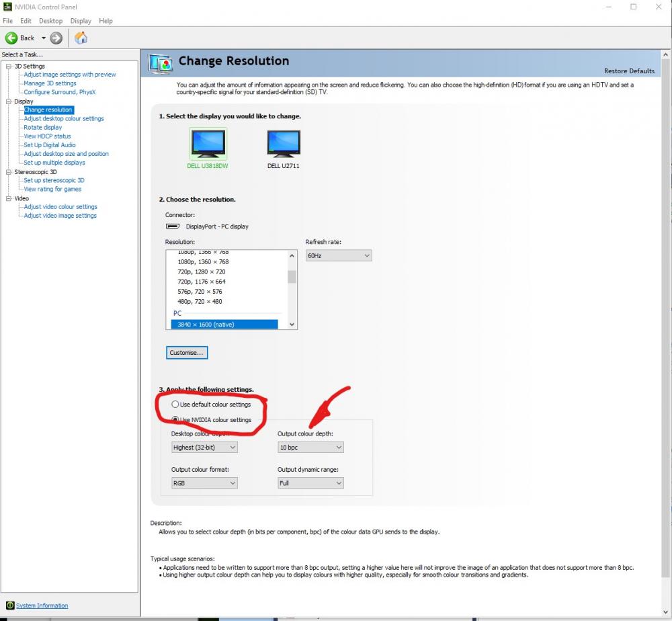Select 3840 × 1600 (native) resolution
This screenshot has width=672, height=621.
224,325
